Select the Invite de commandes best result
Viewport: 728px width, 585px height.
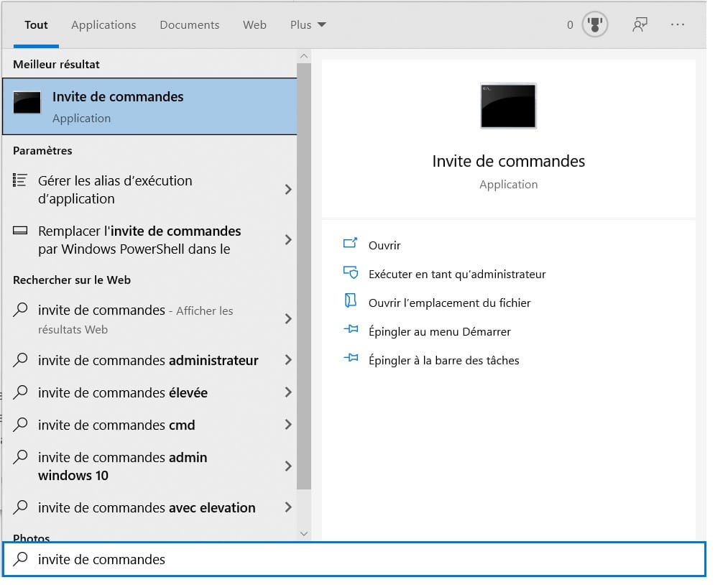pos(149,107)
